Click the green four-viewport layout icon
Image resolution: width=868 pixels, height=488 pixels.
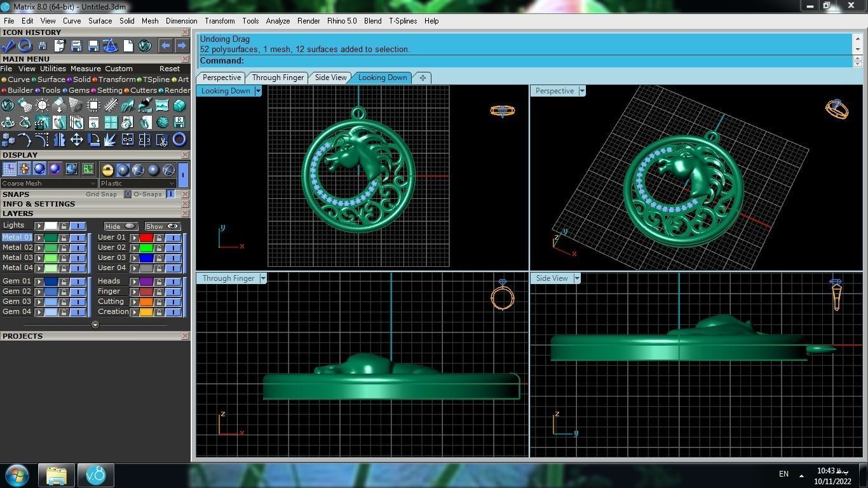[x=88, y=169]
